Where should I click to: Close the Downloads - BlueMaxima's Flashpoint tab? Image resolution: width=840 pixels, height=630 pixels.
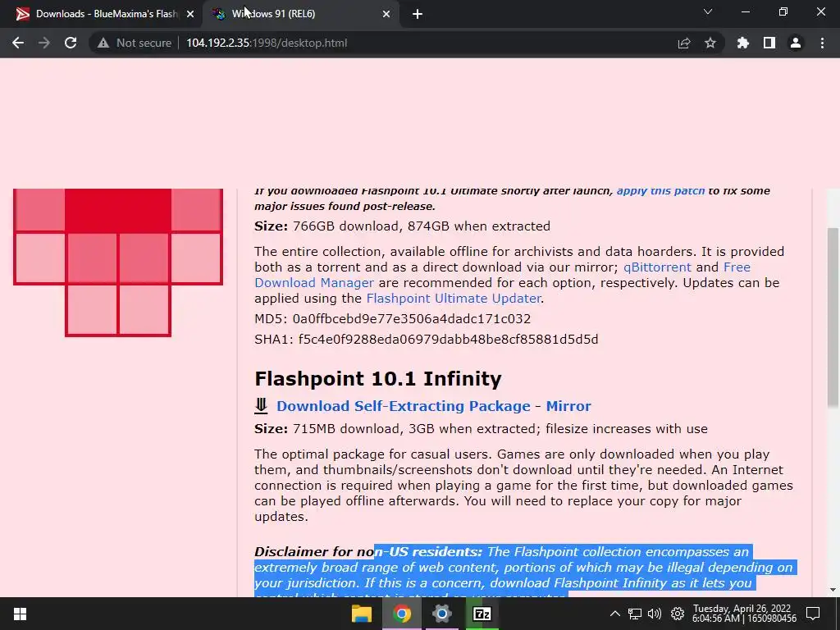point(190,14)
